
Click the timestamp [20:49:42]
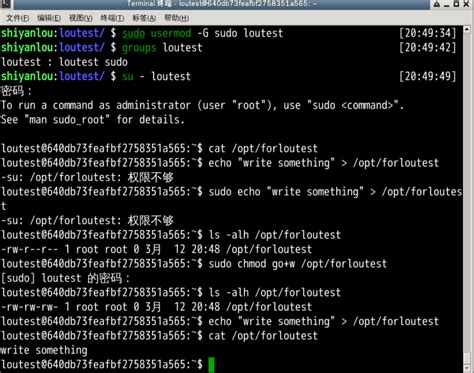(427, 48)
